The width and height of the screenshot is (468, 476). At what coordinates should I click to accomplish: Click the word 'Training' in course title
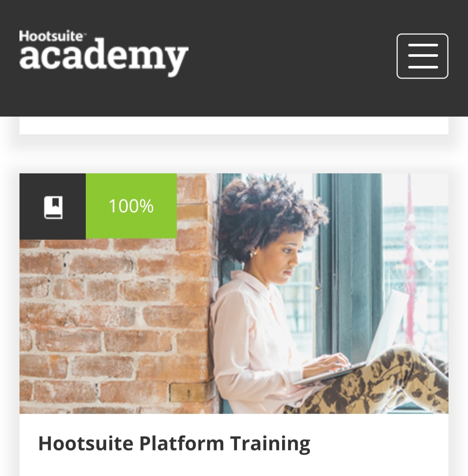[x=270, y=444]
